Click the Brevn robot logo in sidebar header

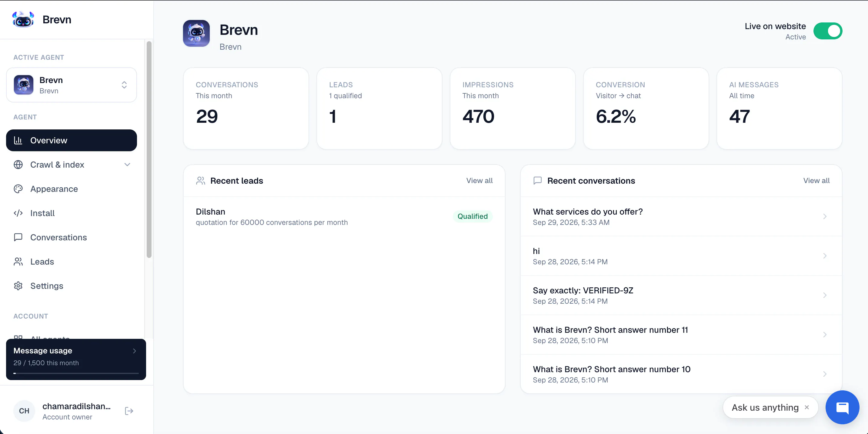(23, 19)
